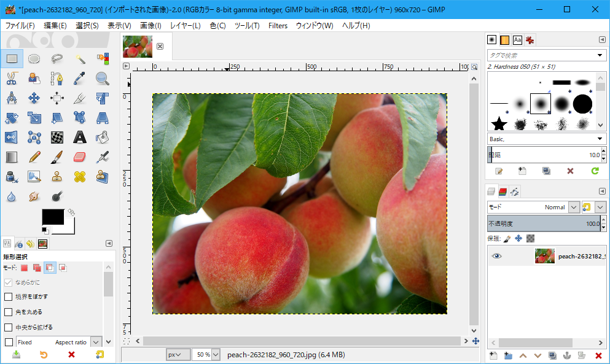The width and height of the screenshot is (610, 364).
Task: Open the Aspect ratio dropdown
Action: [96, 343]
